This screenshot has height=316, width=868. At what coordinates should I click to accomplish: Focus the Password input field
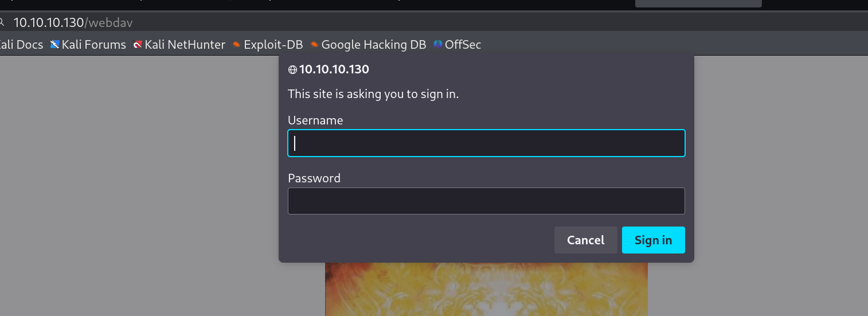click(x=486, y=201)
